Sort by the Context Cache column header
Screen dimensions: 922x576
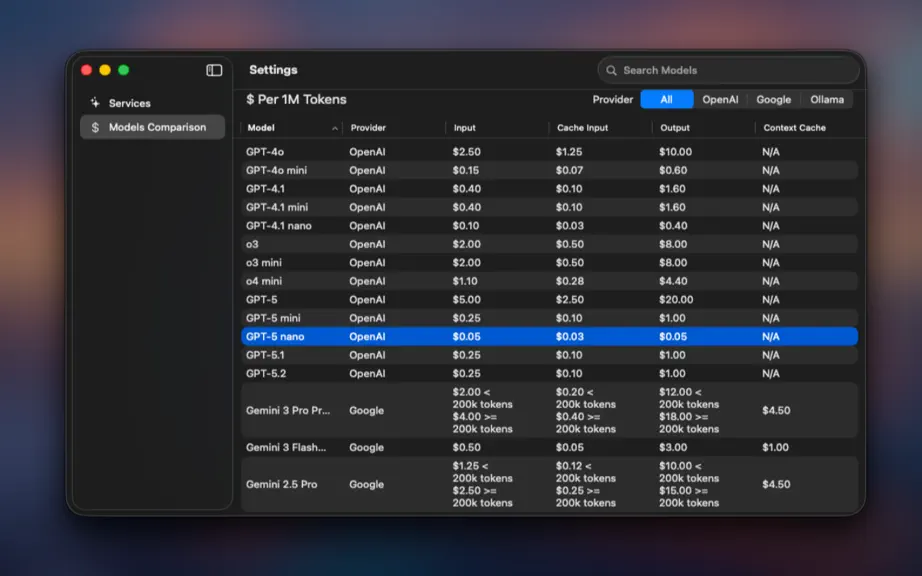pos(794,128)
